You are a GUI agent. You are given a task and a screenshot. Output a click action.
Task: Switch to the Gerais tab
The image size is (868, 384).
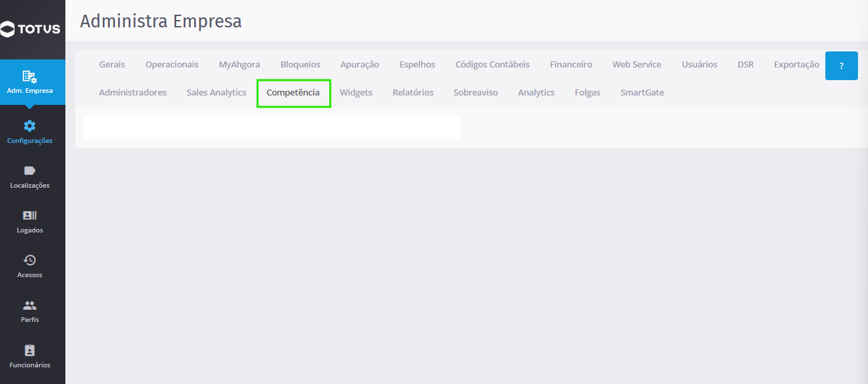(112, 64)
